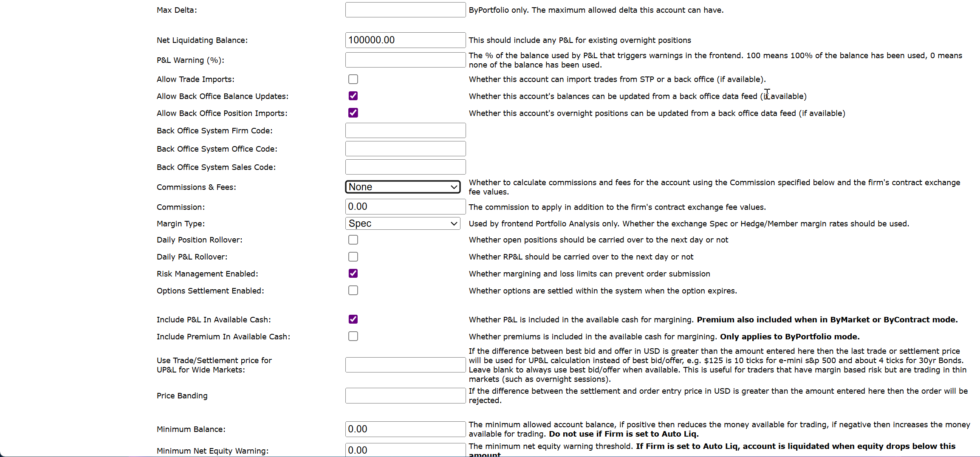Uncheck Allow Back Office Position Imports
The height and width of the screenshot is (457, 980).
(x=353, y=113)
